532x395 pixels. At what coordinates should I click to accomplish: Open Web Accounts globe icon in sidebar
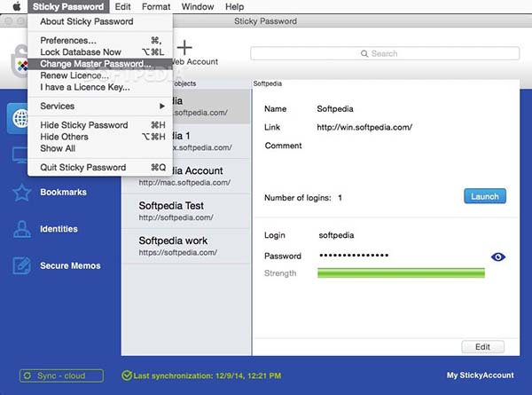(x=20, y=119)
